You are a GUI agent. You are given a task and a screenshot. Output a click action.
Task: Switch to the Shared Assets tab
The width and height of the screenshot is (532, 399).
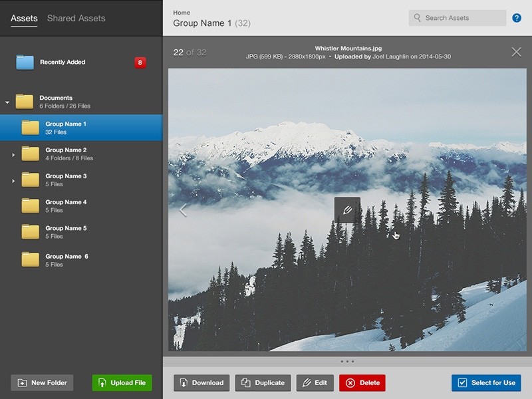coord(78,18)
